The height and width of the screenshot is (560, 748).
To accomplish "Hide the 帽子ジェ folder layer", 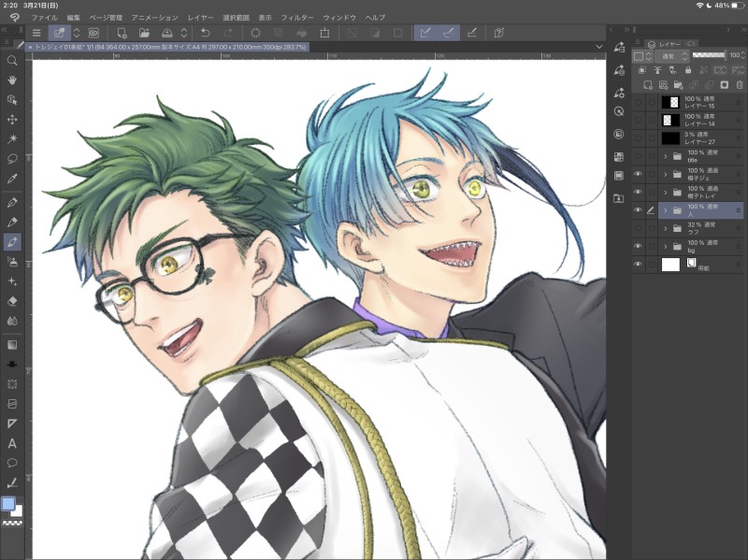I will [639, 174].
